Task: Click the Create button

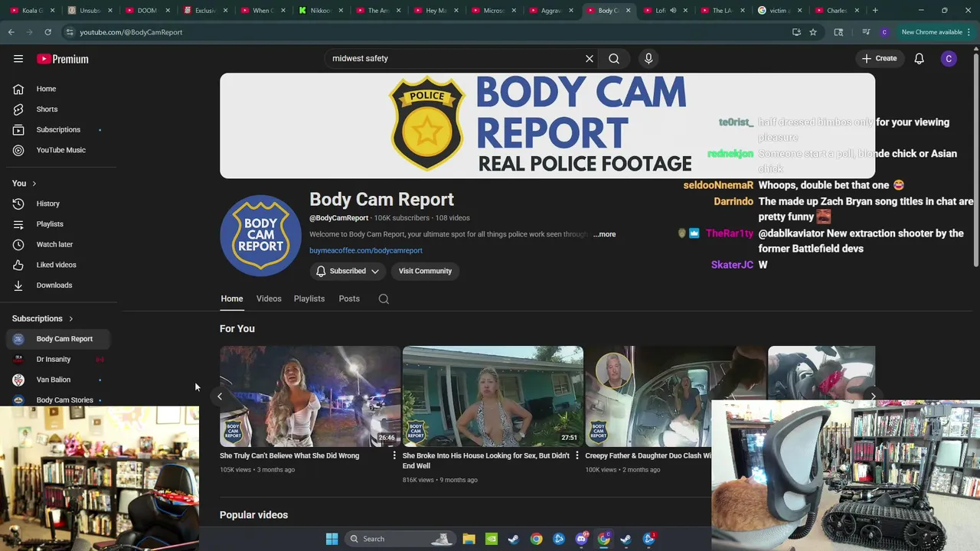Action: coord(879,58)
